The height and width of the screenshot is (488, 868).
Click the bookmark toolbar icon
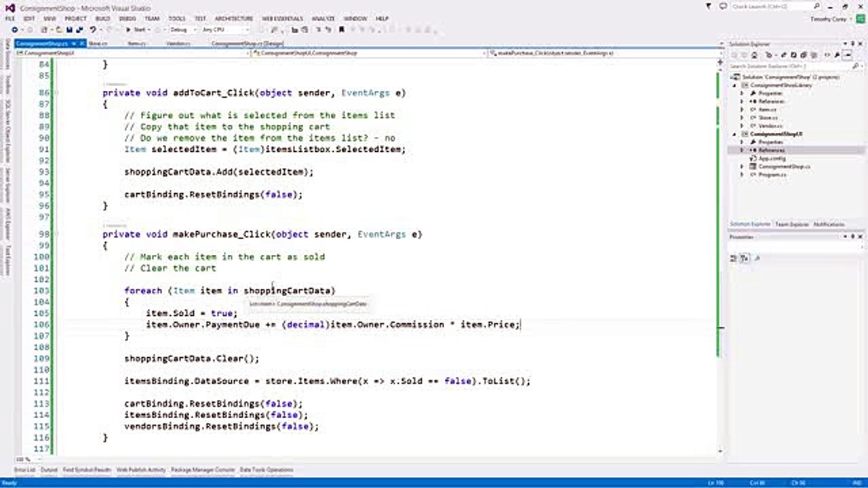click(342, 30)
